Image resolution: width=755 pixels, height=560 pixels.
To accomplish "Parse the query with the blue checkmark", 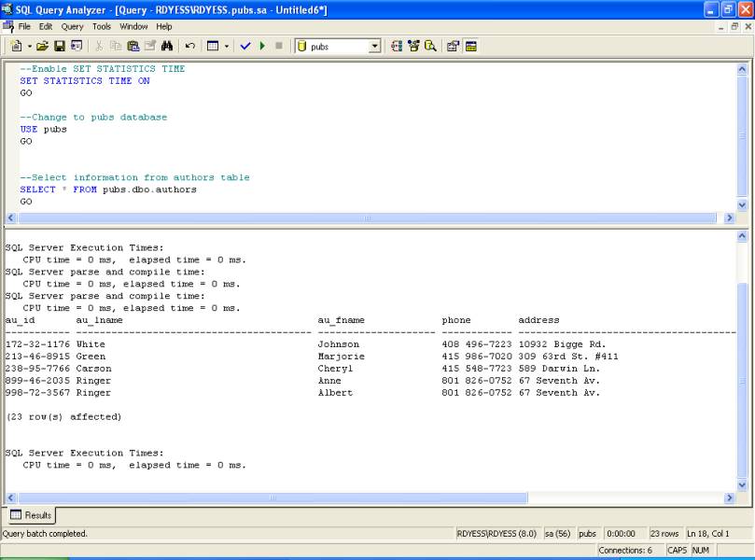I will pyautogui.click(x=245, y=46).
